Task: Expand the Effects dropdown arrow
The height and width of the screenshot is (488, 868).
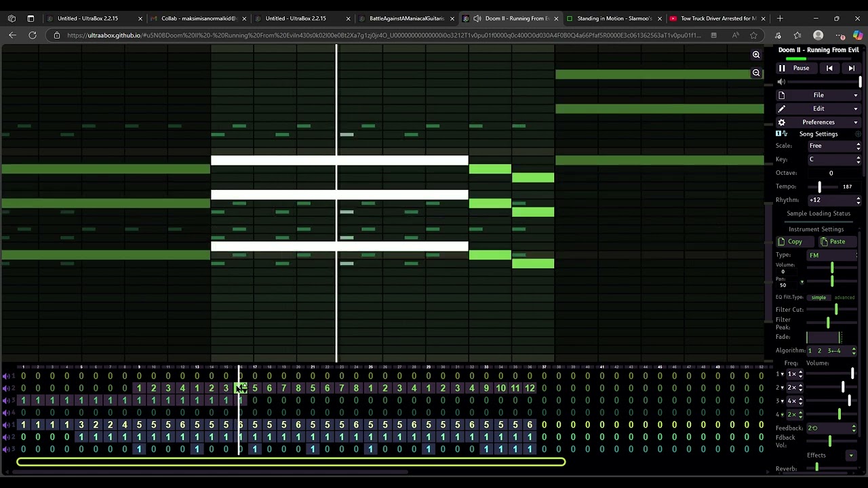Action: (851, 455)
